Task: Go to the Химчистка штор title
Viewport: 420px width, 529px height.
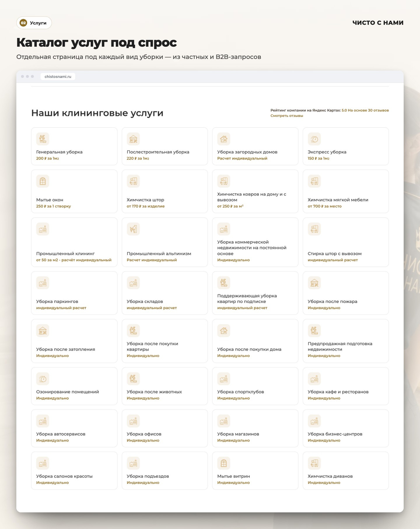Action: coord(146,200)
